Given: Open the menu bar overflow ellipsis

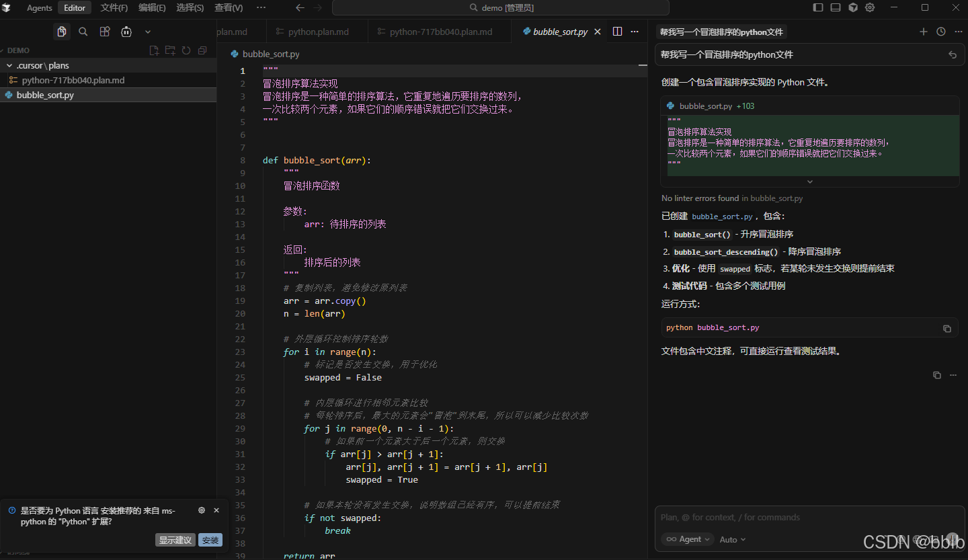Looking at the screenshot, I should point(261,7).
